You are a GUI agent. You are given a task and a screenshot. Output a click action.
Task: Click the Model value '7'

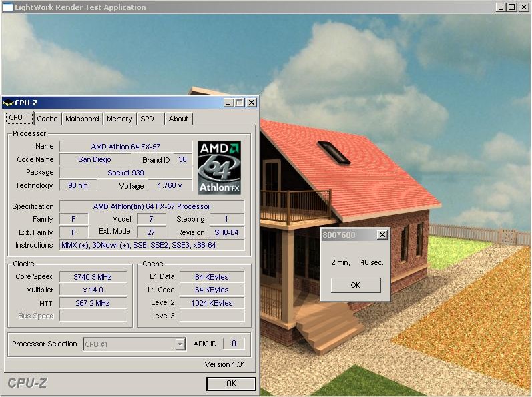(152, 219)
